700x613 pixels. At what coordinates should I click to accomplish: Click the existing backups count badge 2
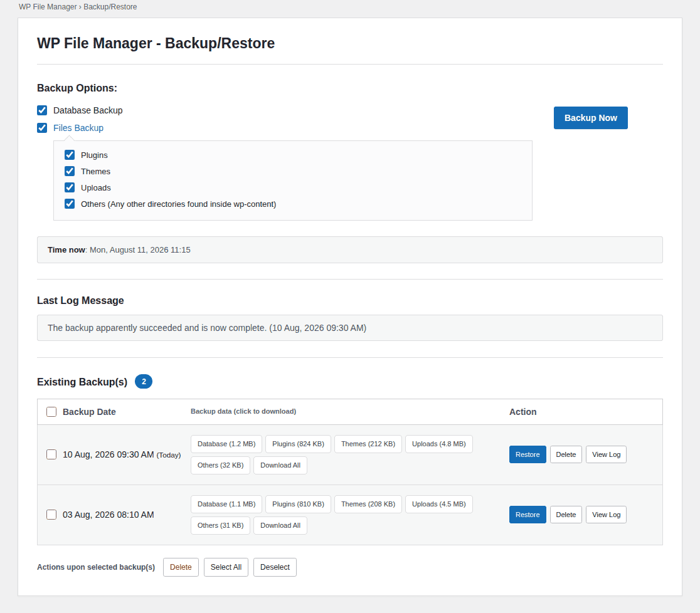(144, 382)
